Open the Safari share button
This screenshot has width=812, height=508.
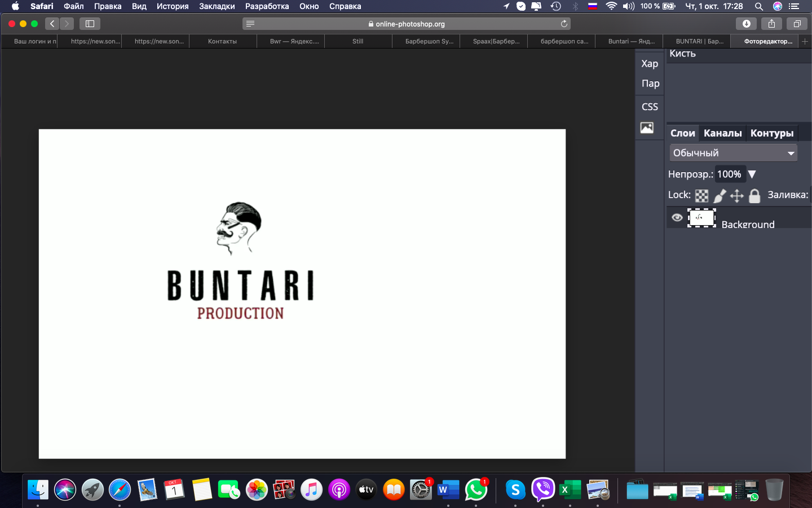click(x=771, y=24)
